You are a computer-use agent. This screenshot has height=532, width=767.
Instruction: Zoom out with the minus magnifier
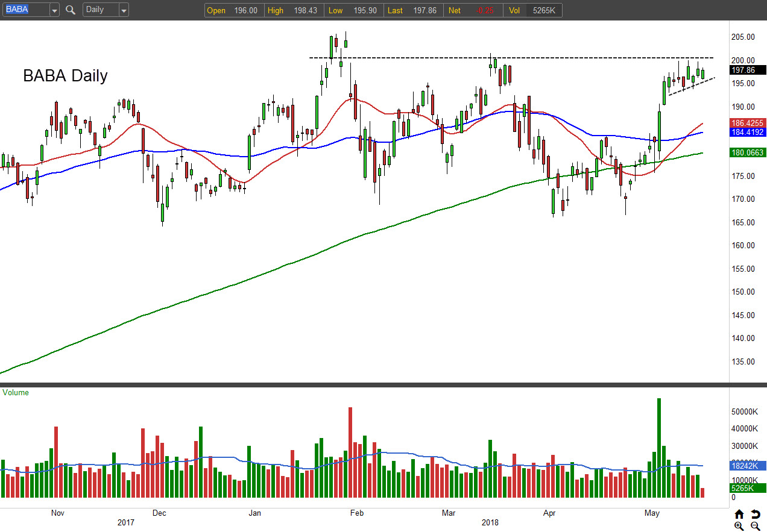(756, 526)
